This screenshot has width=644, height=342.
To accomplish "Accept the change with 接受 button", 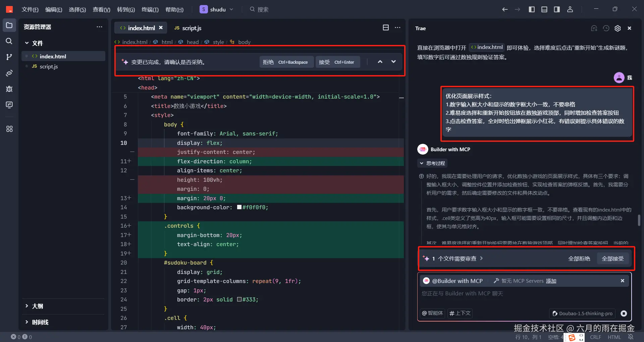I will click(x=338, y=62).
